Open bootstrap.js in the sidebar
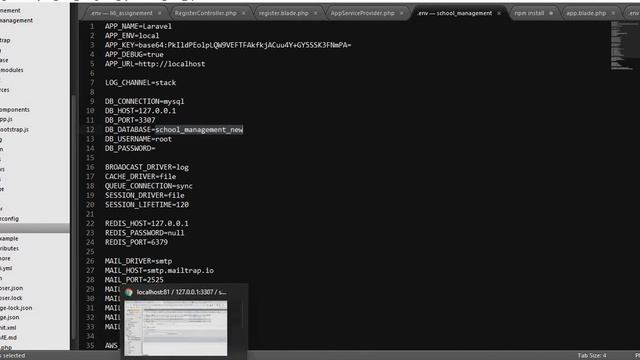Viewport: 640px width, 360px height. 14,129
